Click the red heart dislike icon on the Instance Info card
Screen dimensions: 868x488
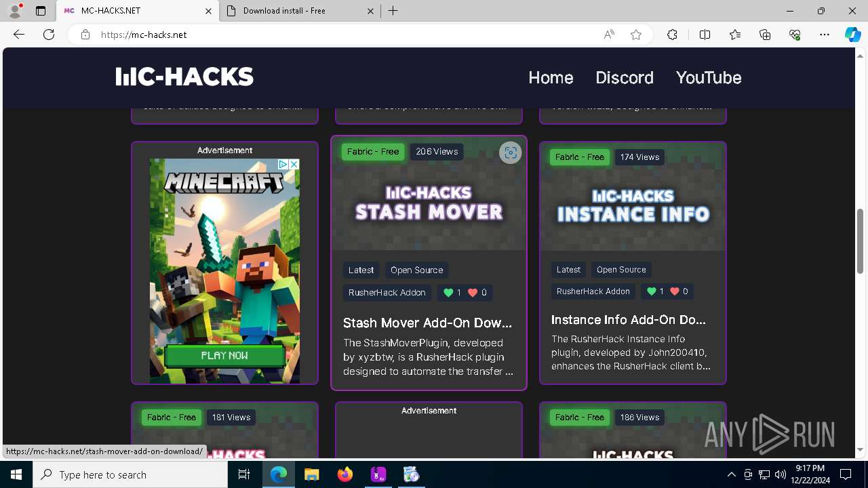click(675, 291)
